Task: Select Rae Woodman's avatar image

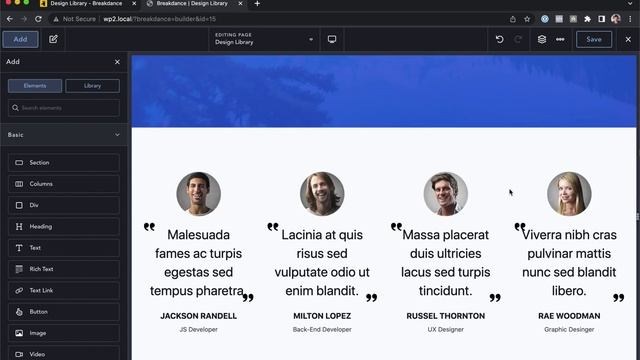Action: (x=569, y=193)
